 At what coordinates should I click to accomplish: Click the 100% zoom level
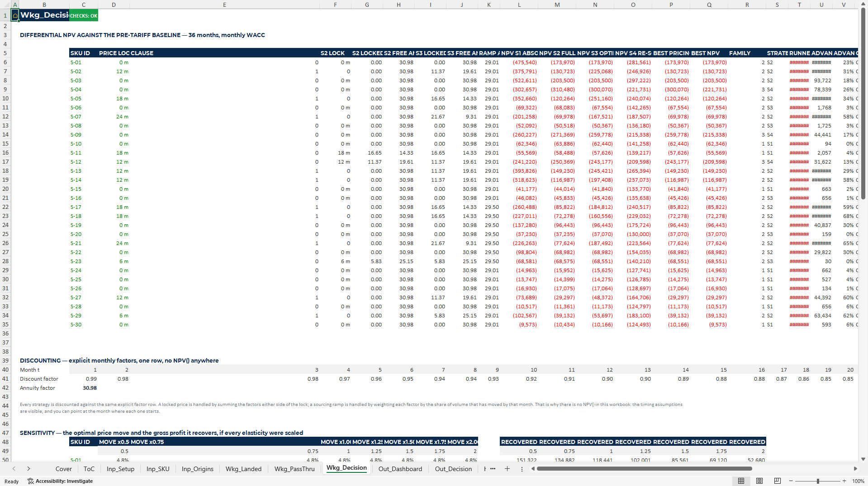click(858, 481)
